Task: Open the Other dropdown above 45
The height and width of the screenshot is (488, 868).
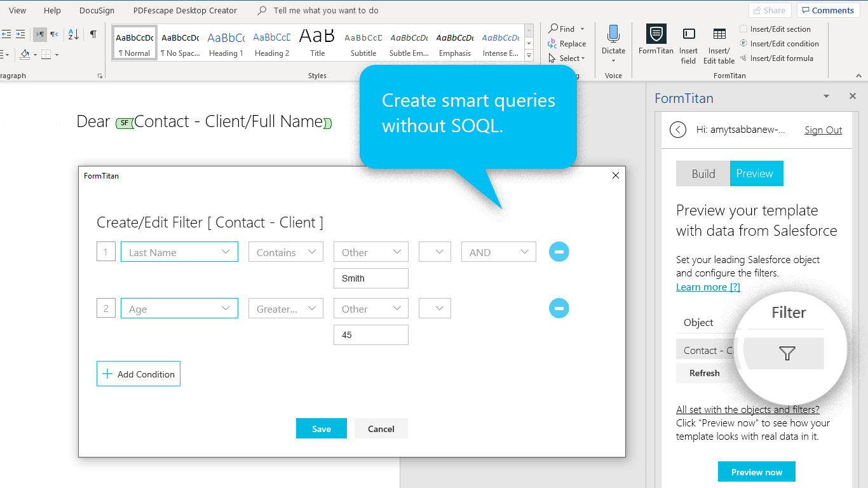Action: click(x=371, y=309)
